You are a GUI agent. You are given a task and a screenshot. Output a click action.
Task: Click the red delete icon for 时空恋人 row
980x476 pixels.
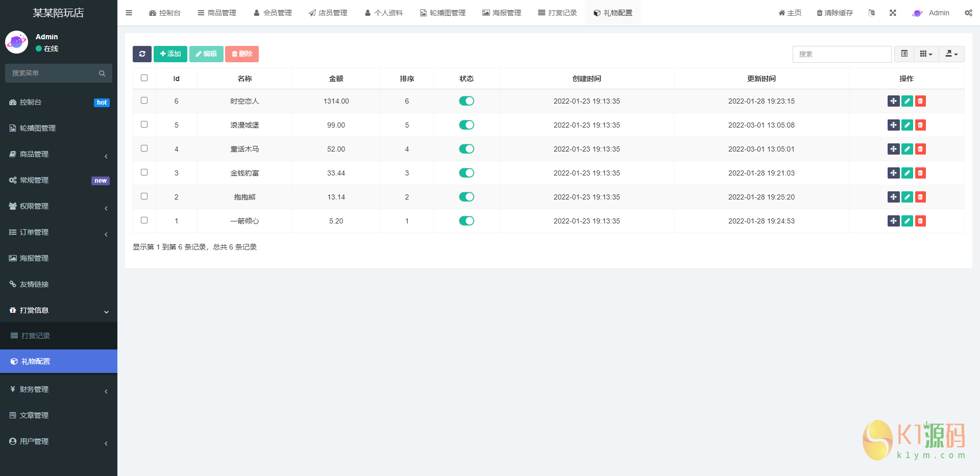920,101
